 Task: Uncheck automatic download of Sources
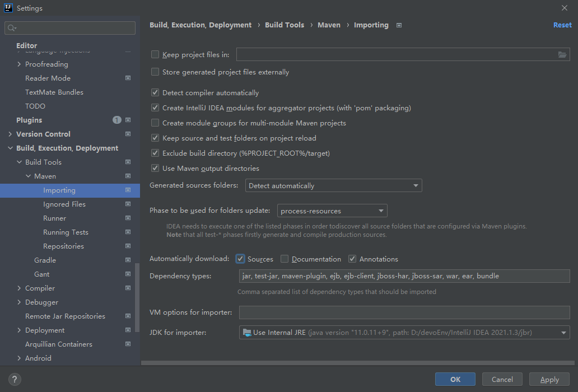(240, 259)
